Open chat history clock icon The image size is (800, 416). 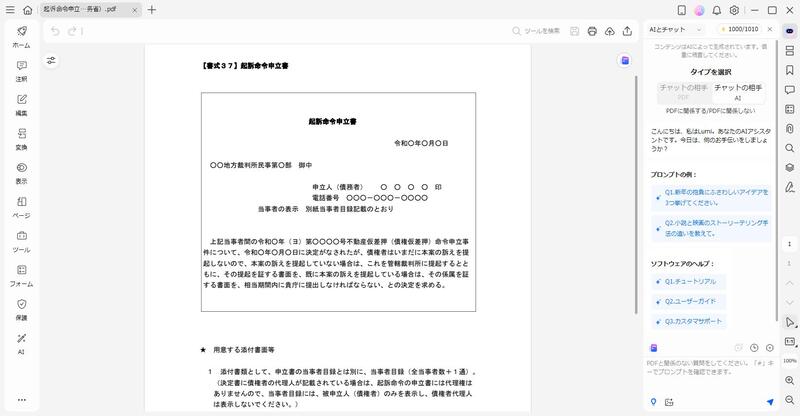coord(754,348)
